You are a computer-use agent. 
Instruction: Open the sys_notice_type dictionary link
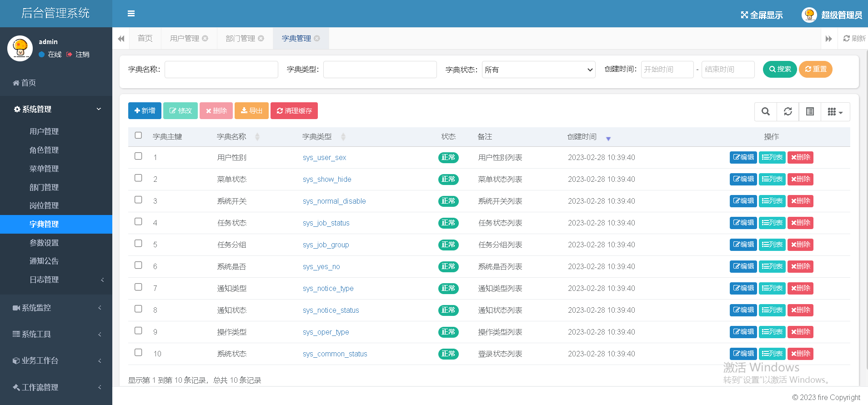pyautogui.click(x=328, y=289)
